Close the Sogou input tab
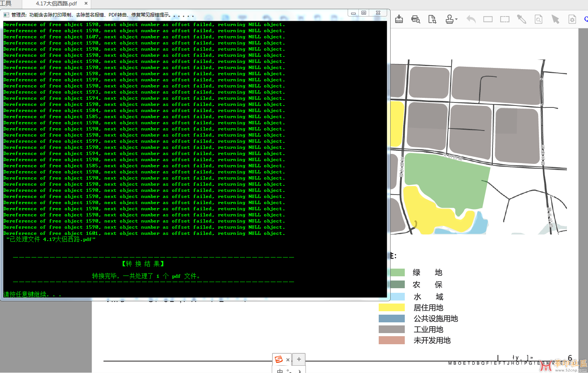Image resolution: width=588 pixels, height=373 pixels. tap(288, 360)
